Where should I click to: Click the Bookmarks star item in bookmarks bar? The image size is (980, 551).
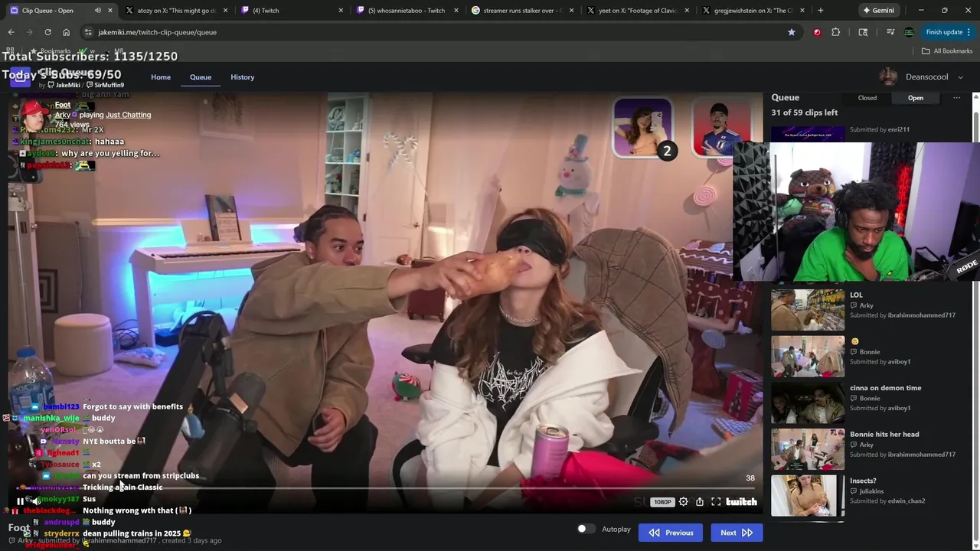(51, 51)
